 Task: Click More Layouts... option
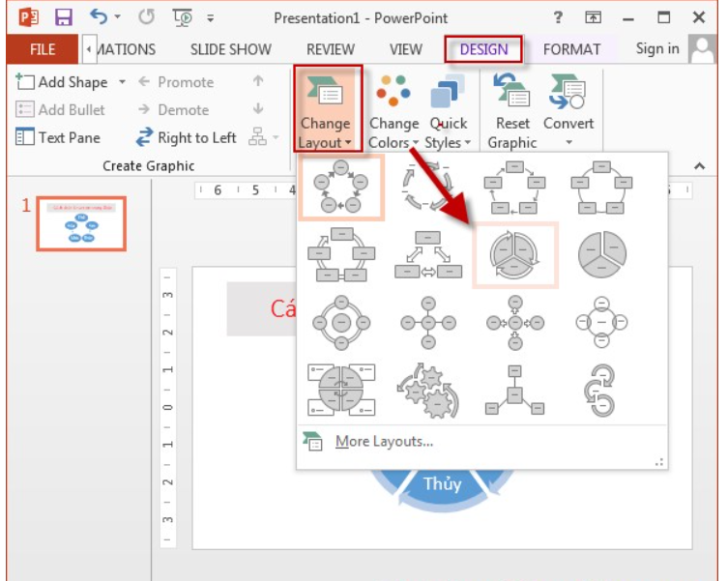383,442
